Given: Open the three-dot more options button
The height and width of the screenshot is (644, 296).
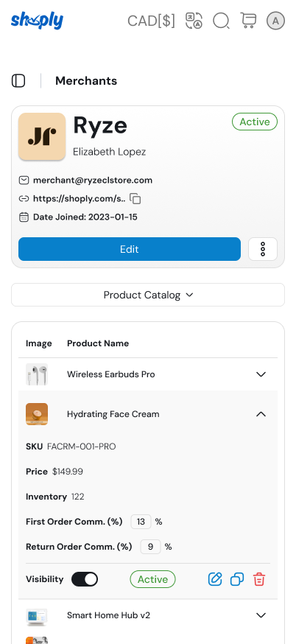Looking at the screenshot, I should (x=263, y=249).
